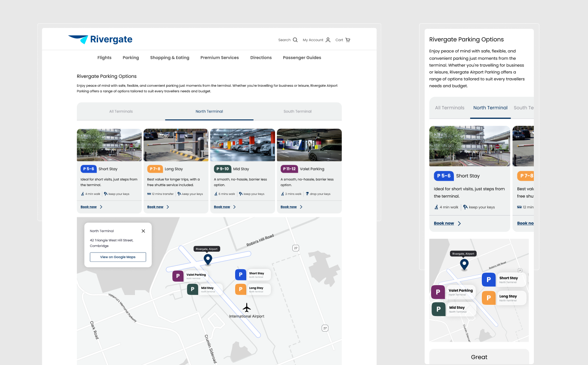
Task: Select mobile view North Terminal tab
Action: click(x=490, y=108)
